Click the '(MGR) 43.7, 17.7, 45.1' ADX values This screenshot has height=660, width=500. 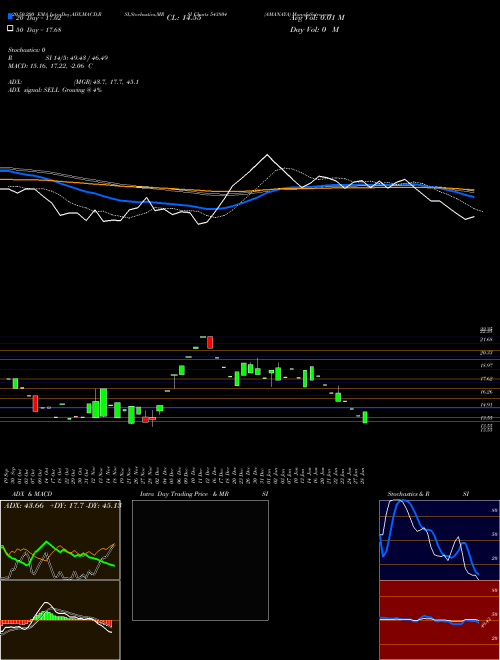pos(106,82)
